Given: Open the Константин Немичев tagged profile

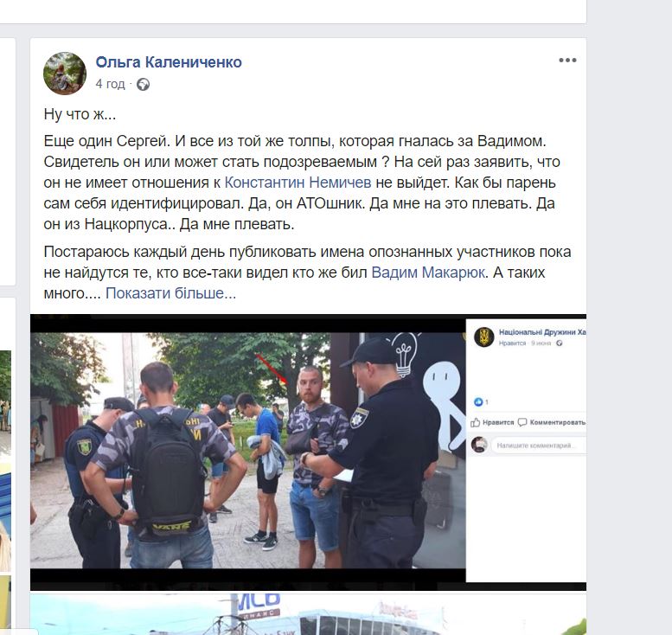Looking at the screenshot, I should pos(298,183).
